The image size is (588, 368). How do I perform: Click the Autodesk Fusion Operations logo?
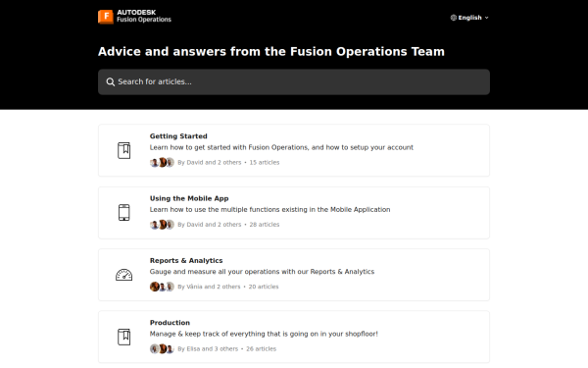click(x=134, y=17)
